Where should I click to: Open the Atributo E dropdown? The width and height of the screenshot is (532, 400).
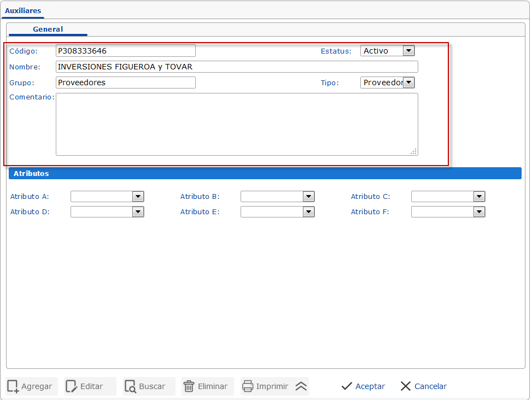(309, 211)
